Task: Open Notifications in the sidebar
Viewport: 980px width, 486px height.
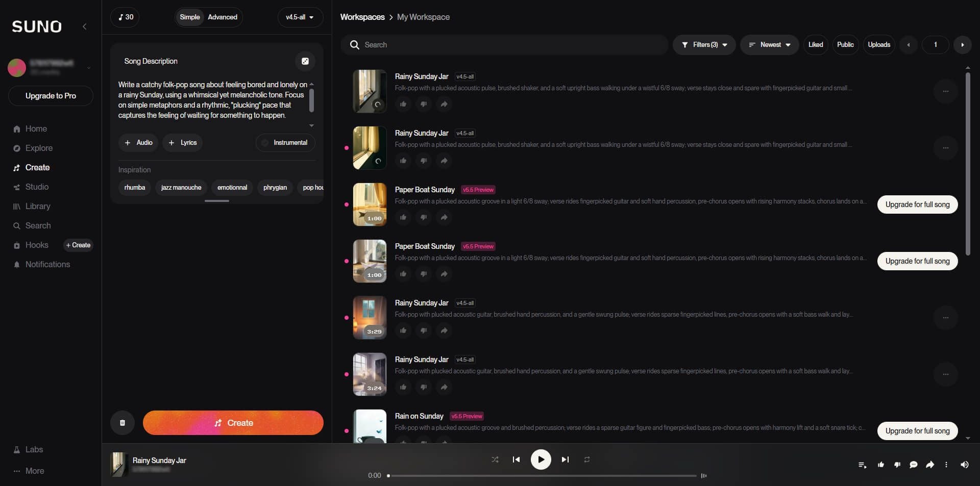Action: (42, 264)
